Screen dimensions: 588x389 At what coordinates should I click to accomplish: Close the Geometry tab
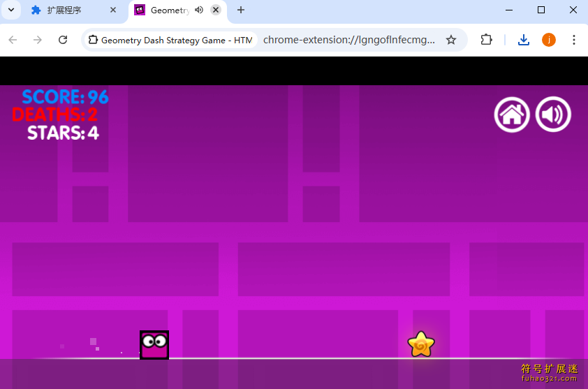(x=216, y=10)
